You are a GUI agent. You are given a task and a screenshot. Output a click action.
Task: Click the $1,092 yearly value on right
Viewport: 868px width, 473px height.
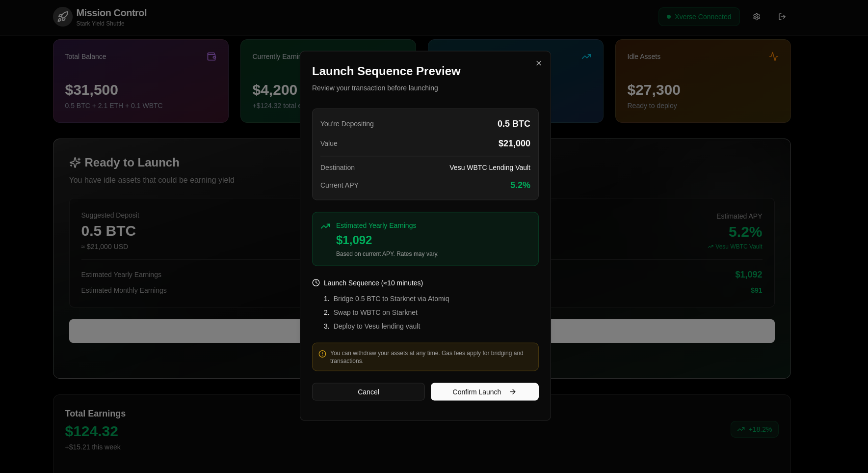pyautogui.click(x=748, y=275)
